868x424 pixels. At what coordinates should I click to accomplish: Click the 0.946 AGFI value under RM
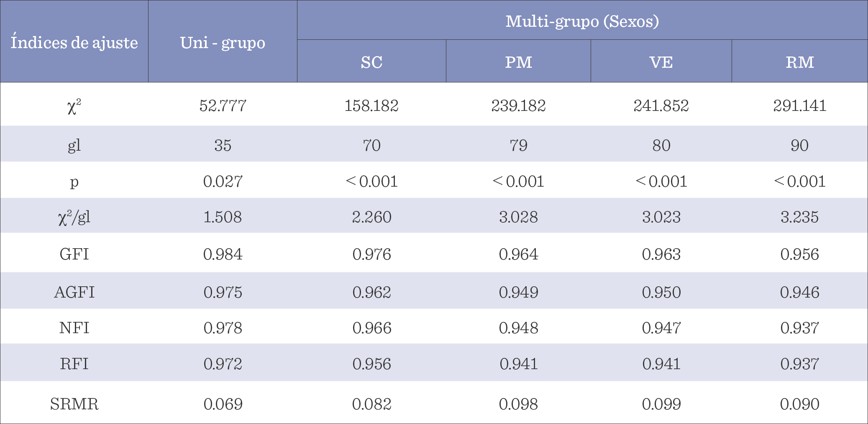coord(799,292)
